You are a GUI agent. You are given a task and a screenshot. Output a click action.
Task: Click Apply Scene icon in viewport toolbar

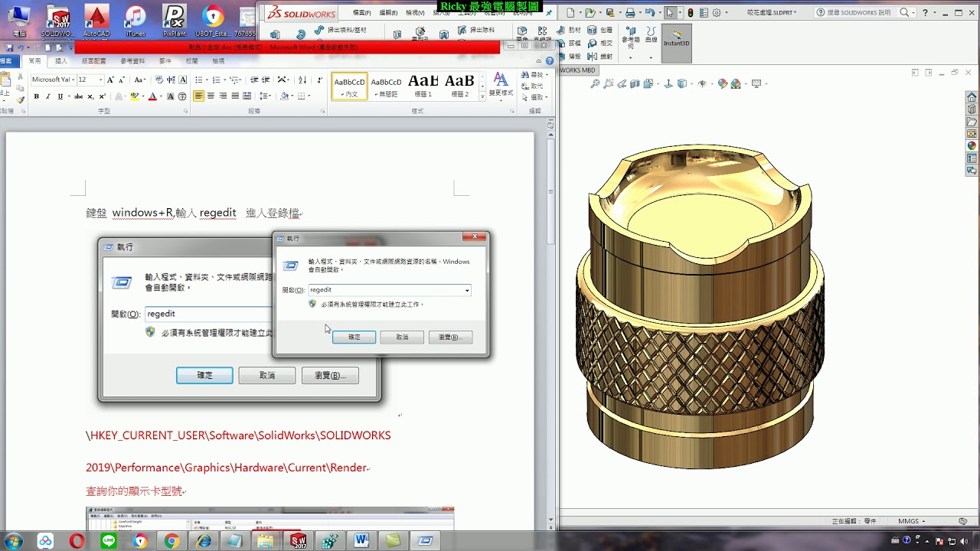(x=735, y=84)
